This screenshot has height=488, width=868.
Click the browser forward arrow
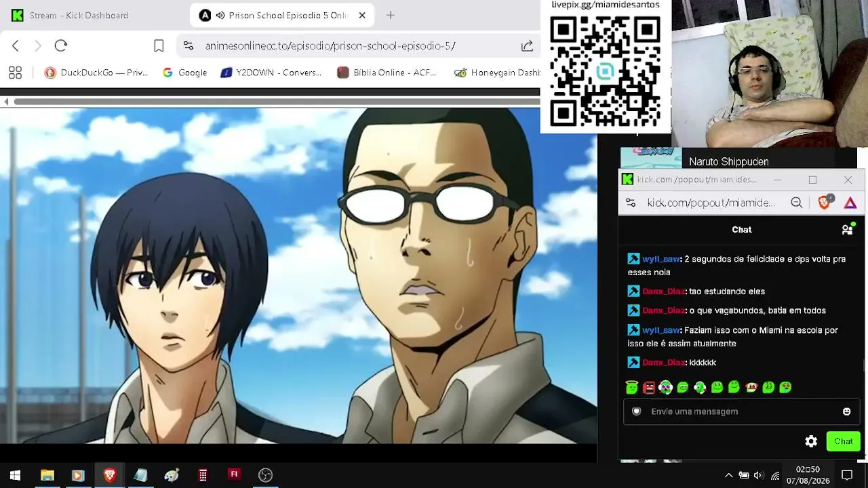[38, 45]
